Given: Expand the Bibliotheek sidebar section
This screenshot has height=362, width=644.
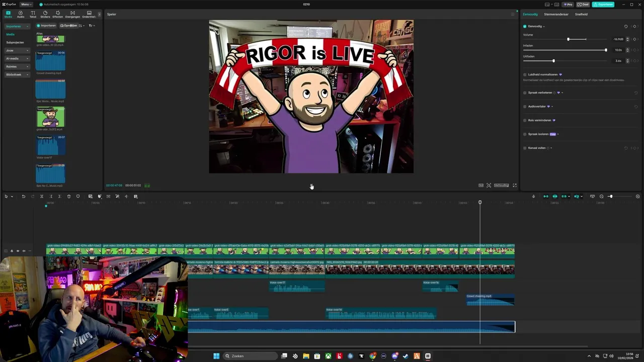Looking at the screenshot, I should pyautogui.click(x=17, y=74).
